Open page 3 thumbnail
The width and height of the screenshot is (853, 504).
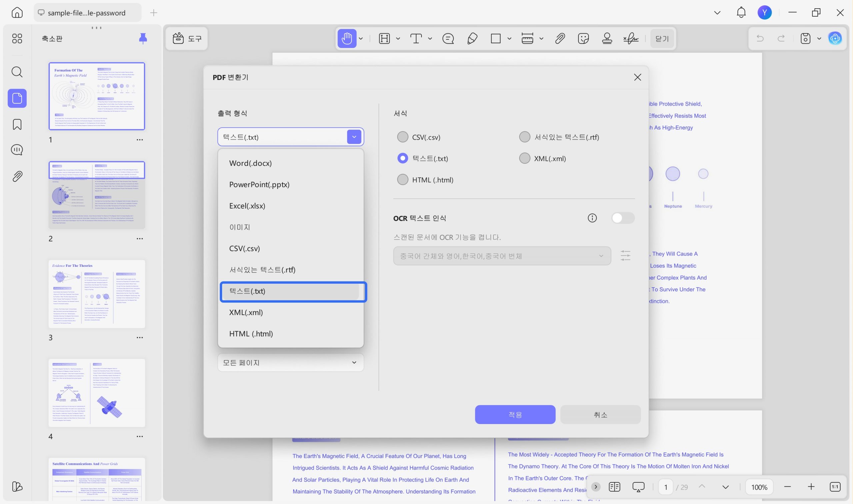pyautogui.click(x=97, y=294)
